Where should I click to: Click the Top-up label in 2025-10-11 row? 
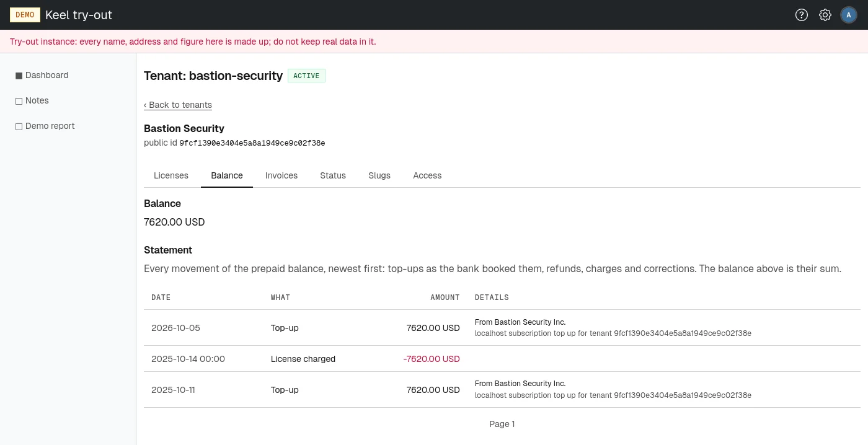pos(285,390)
